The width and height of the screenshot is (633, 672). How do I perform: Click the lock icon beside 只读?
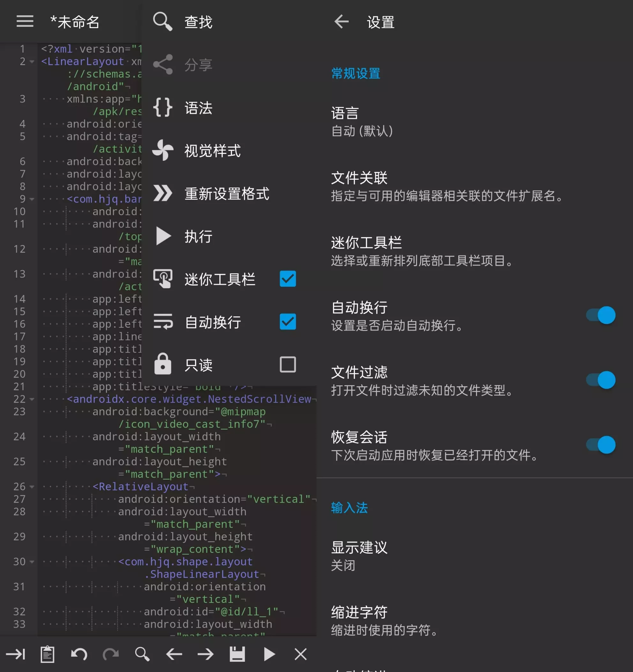(163, 364)
